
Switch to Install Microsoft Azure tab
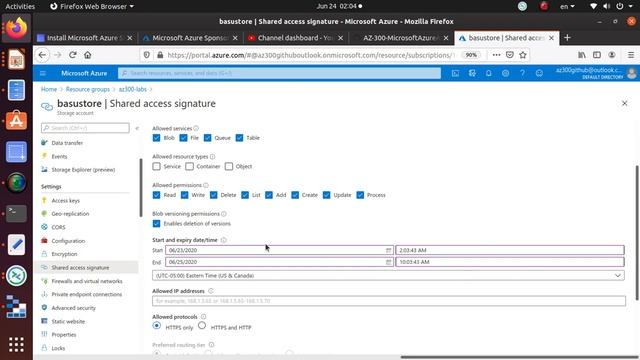tap(84, 38)
